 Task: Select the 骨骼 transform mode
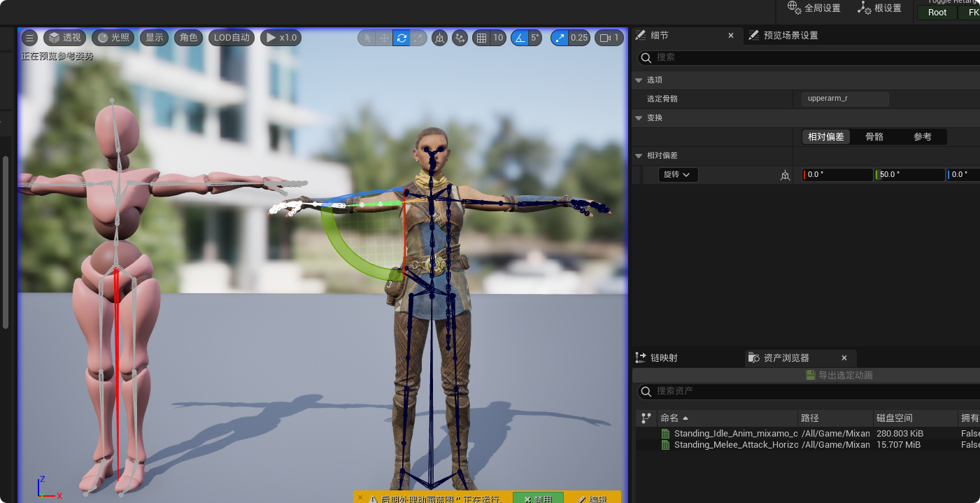(874, 137)
